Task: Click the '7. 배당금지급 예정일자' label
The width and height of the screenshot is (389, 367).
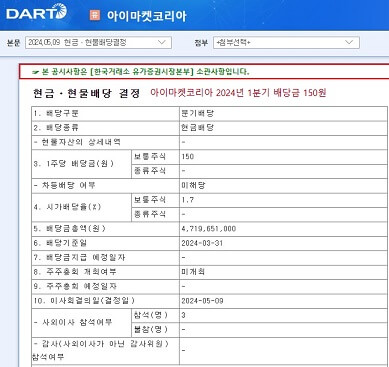Action: [79, 258]
